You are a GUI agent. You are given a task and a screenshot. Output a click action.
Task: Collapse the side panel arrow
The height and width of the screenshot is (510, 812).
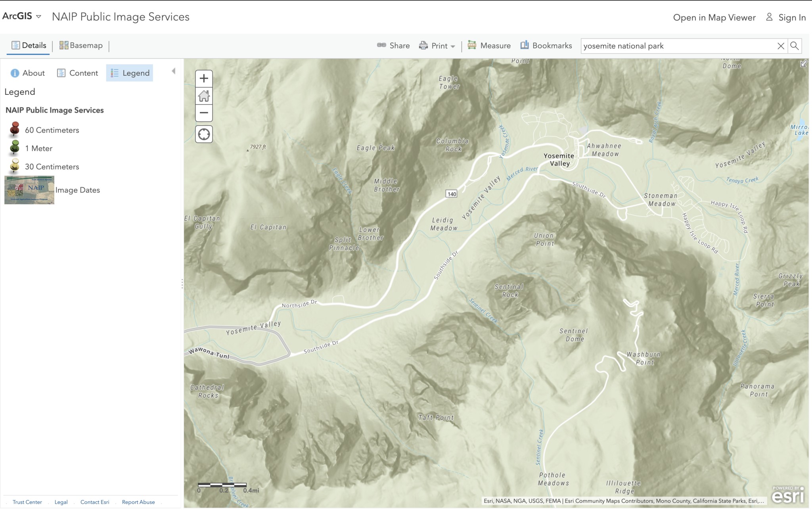tap(173, 71)
